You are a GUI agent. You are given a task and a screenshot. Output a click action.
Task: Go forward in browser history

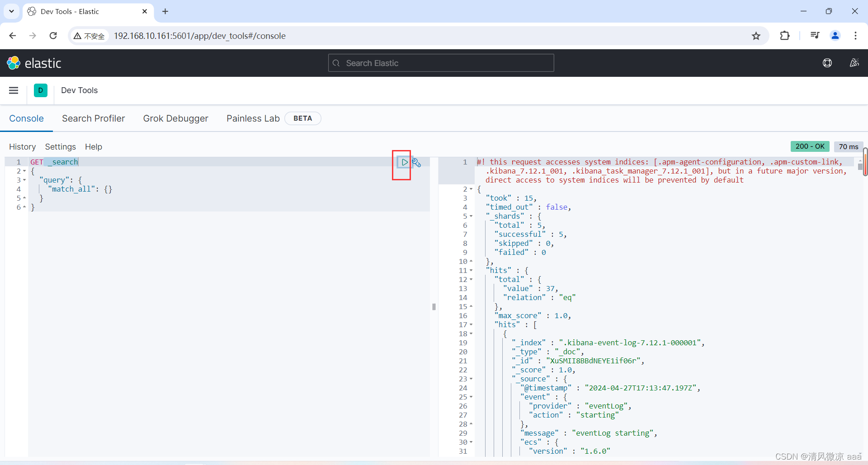tap(33, 36)
